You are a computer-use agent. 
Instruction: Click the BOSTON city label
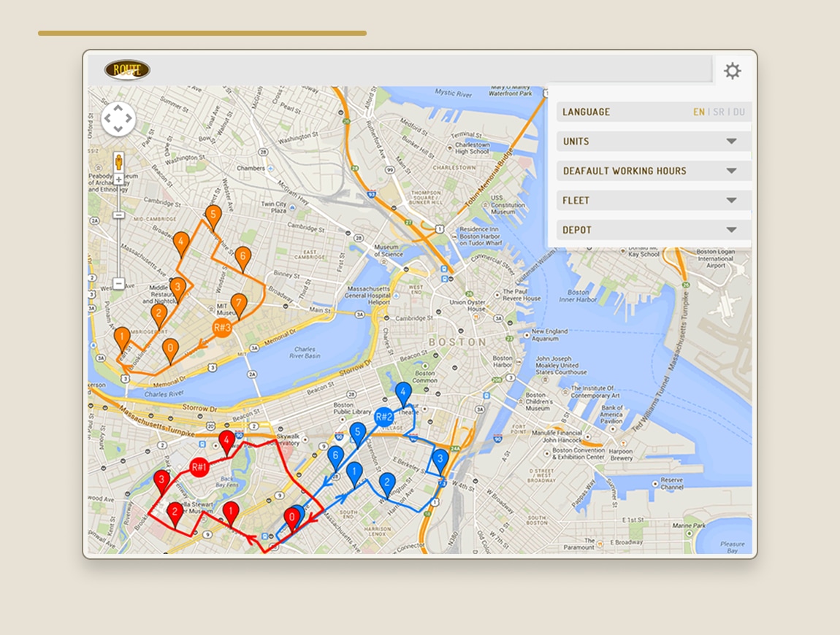tap(457, 342)
